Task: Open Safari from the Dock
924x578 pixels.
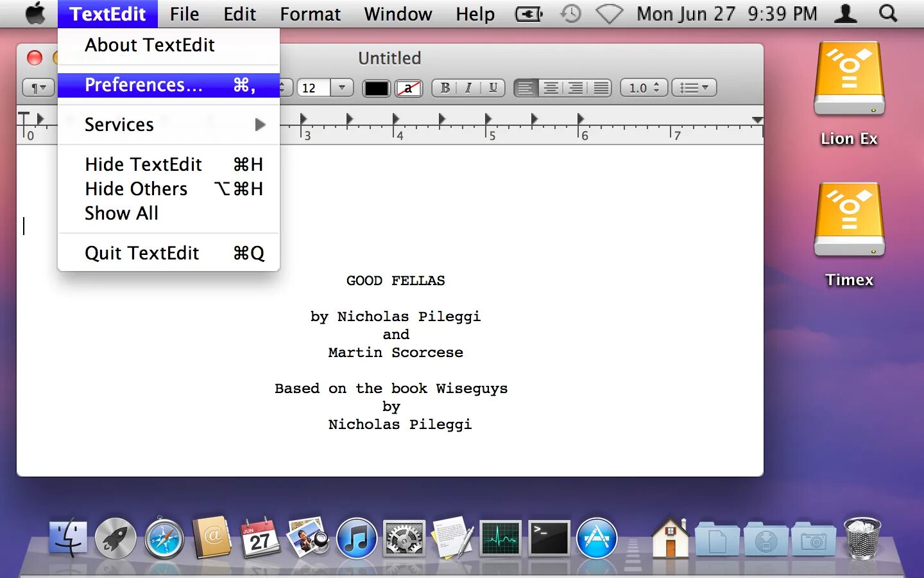Action: pos(164,538)
